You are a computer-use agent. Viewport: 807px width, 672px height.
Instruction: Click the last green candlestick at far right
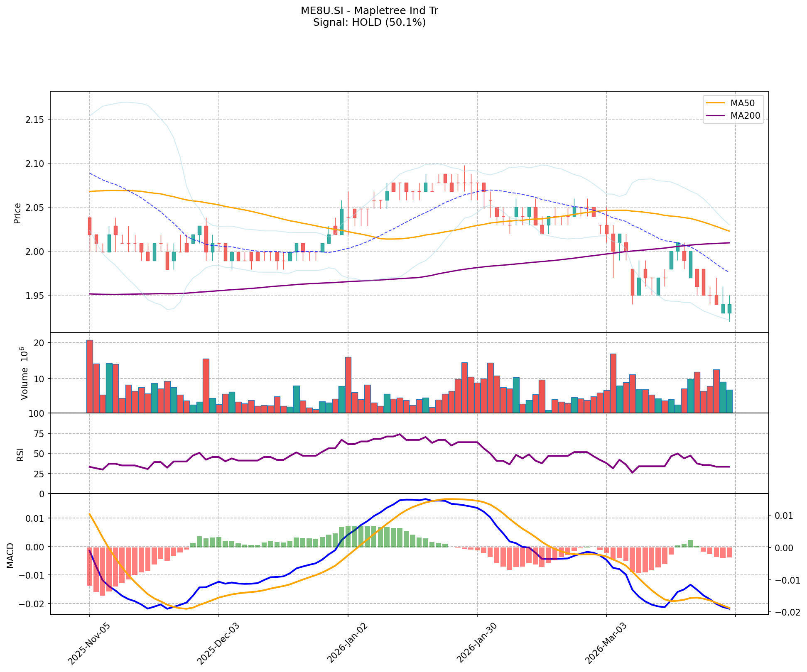click(729, 308)
